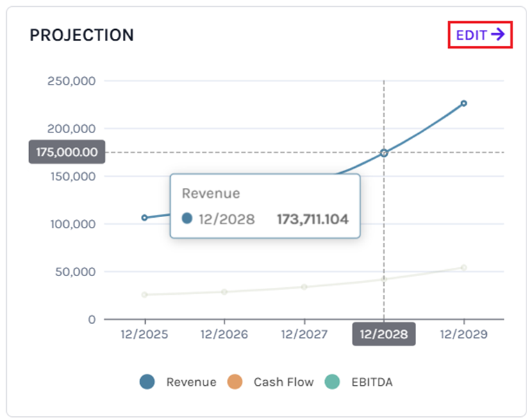Click the orange Cash Flow legend dot
This screenshot has height=419, width=532.
coord(235,382)
